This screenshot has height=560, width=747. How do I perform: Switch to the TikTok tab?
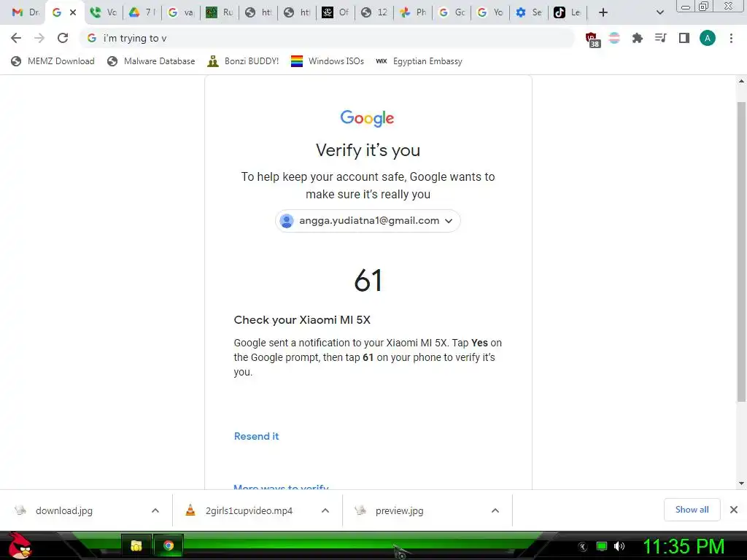coord(566,12)
